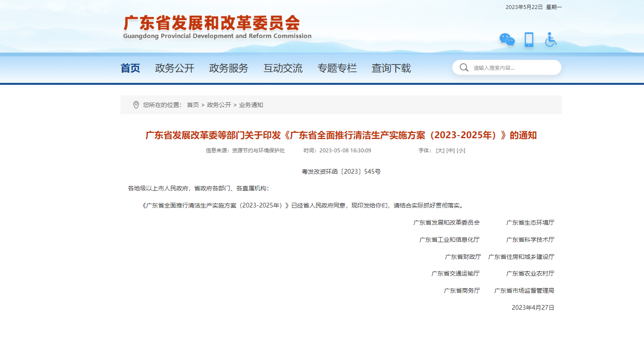Click the notice title about 清洁生产实施方案
The image size is (644, 341).
(341, 135)
